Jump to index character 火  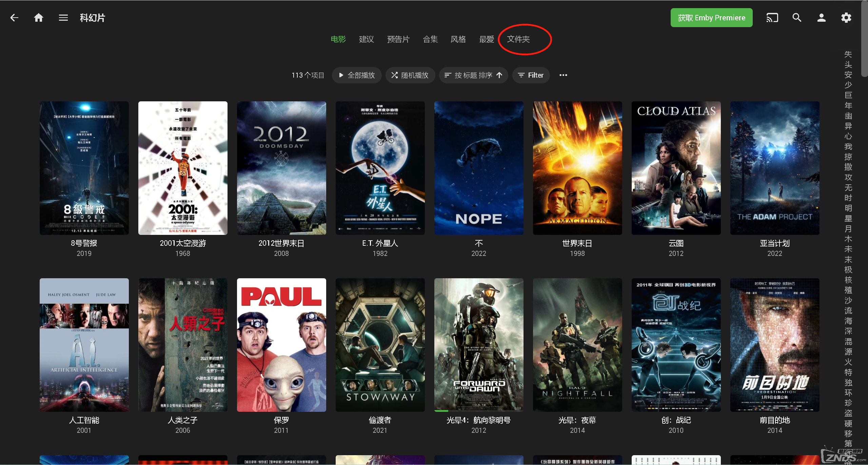pyautogui.click(x=848, y=362)
